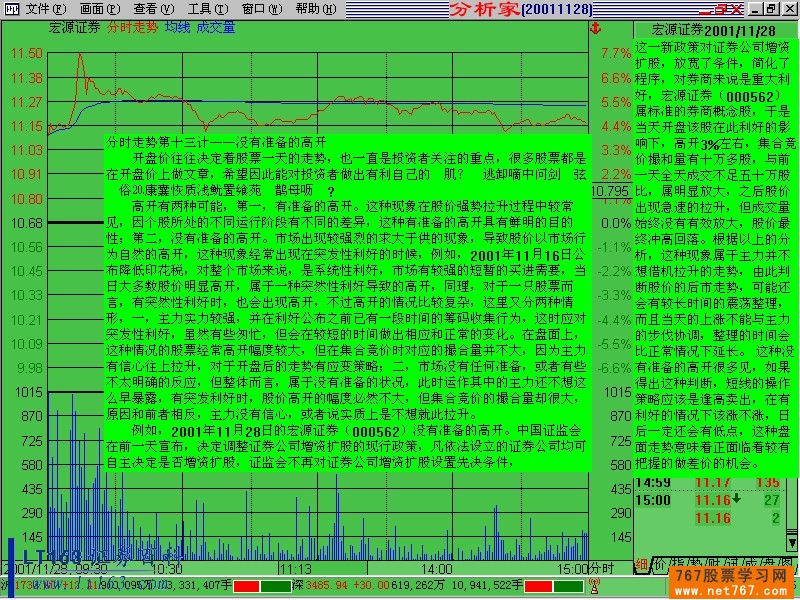Click the Shenzhen index red indicator bar
Screen dimensions: 800x600
click(x=538, y=586)
